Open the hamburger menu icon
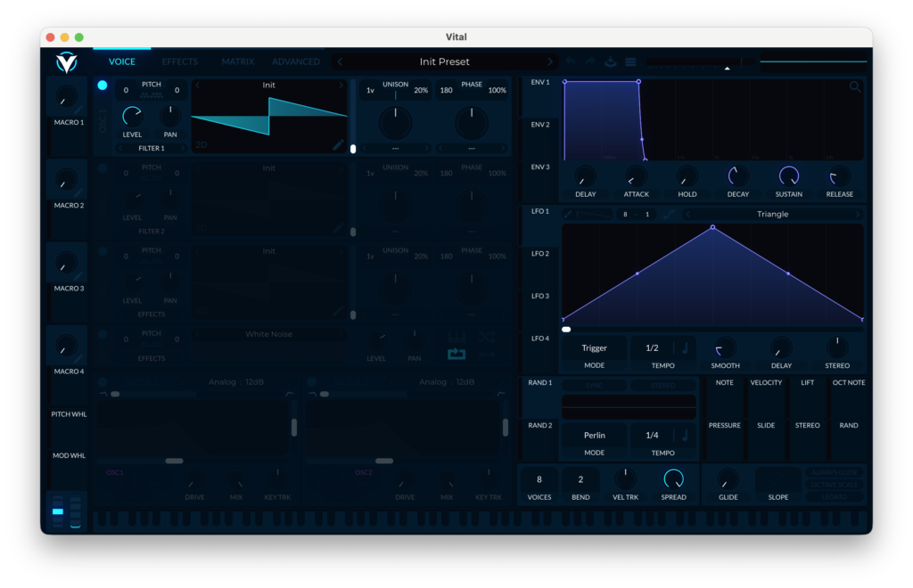 pos(630,62)
